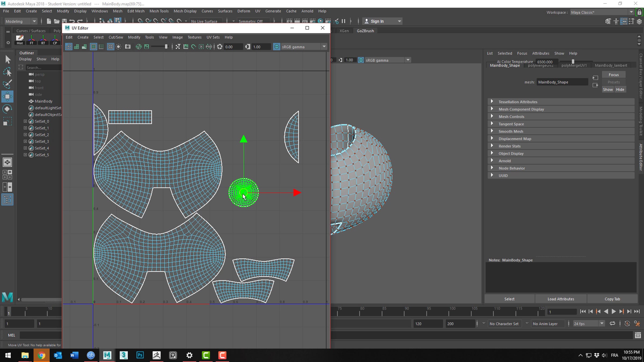Switch to the MainBody_lambert tab
This screenshot has height=362, width=644.
click(x=611, y=65)
